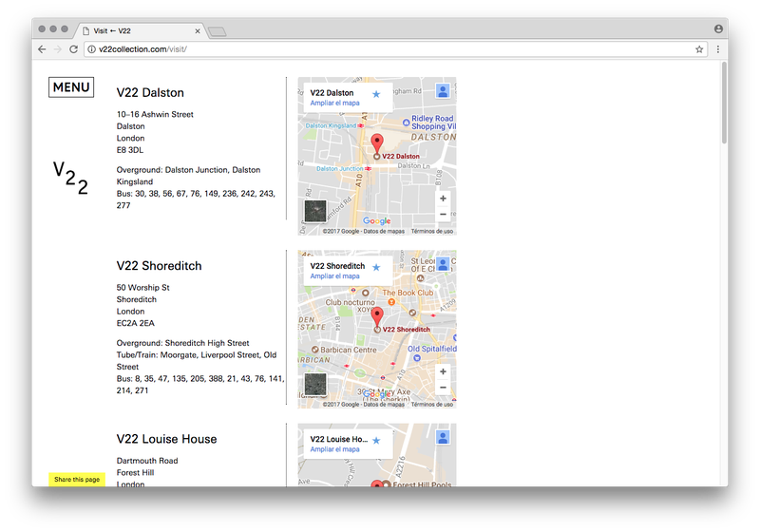The image size is (760, 532).
Task: Click Dalston Junction station on the map
Action: click(x=344, y=168)
